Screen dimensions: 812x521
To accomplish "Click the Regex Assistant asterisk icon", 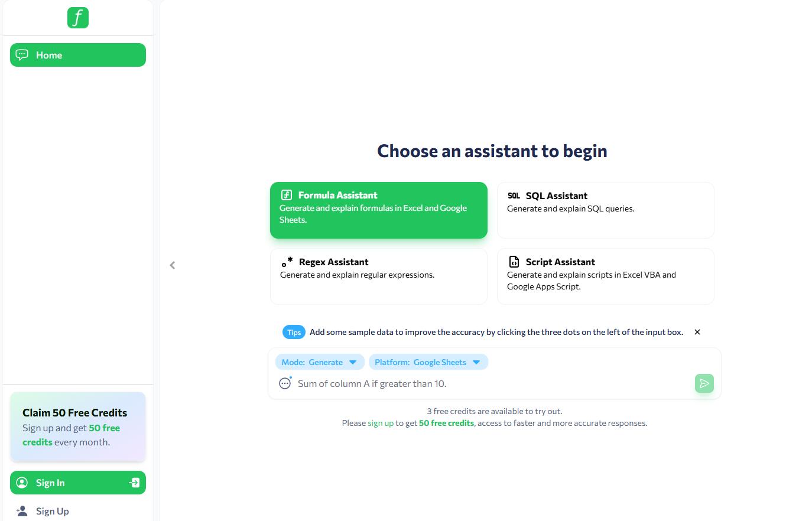I will pyautogui.click(x=287, y=262).
